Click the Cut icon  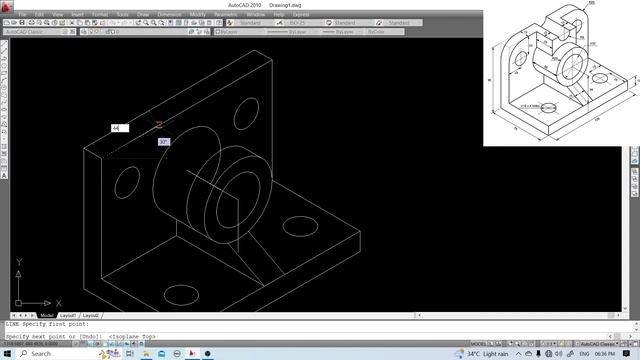coord(71,23)
